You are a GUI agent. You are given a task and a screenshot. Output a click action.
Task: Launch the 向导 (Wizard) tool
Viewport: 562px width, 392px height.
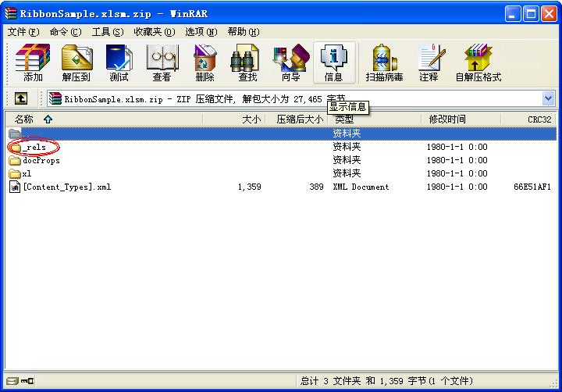tap(290, 62)
